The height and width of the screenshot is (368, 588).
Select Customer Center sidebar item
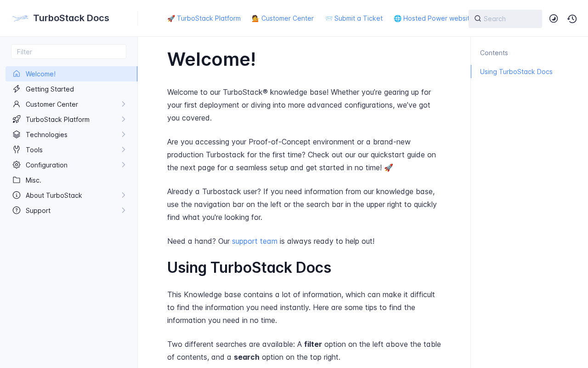[71, 104]
